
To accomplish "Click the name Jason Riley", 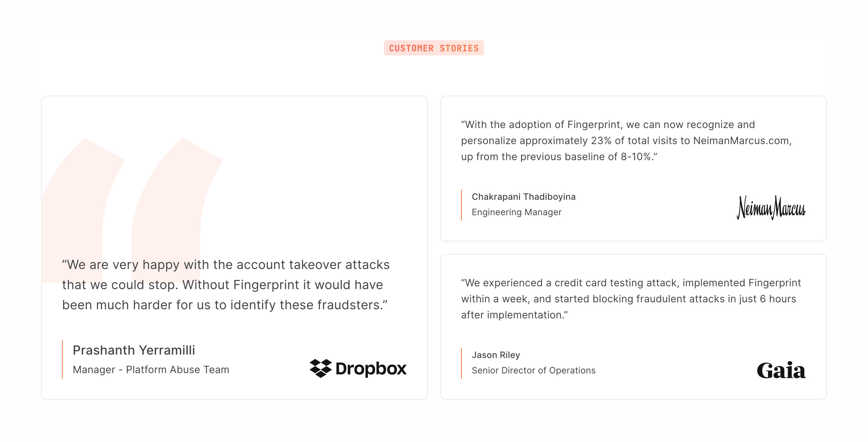I will point(496,355).
